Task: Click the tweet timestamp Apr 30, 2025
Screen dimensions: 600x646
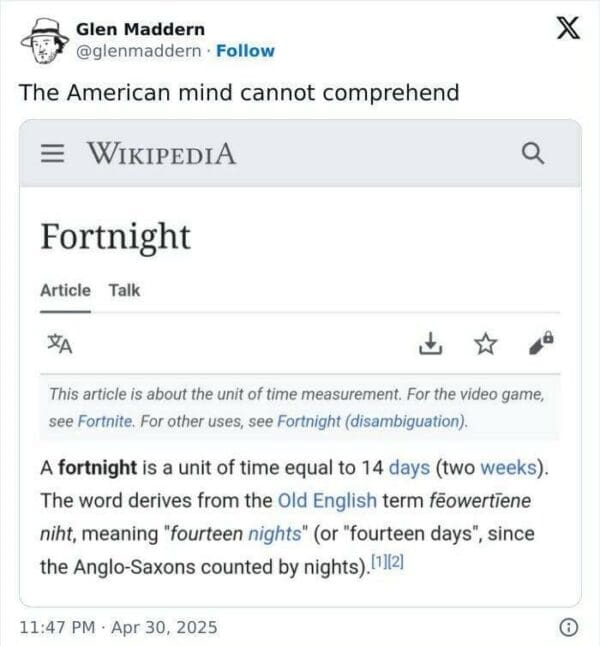Action: 118,628
